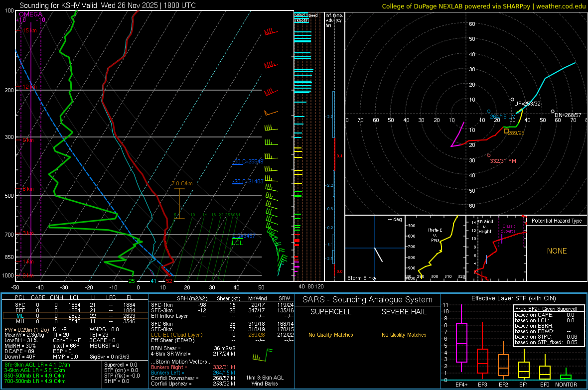Click the 'SR Wind v. Height' inset label
The height and width of the screenshot is (390, 588).
[x=485, y=227]
